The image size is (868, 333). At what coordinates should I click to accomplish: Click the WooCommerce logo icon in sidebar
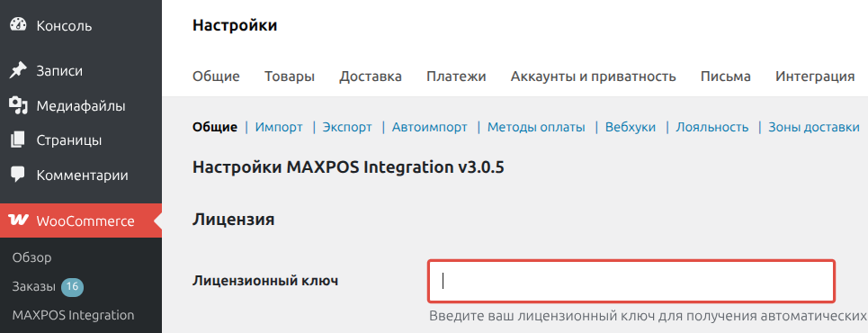(x=18, y=220)
